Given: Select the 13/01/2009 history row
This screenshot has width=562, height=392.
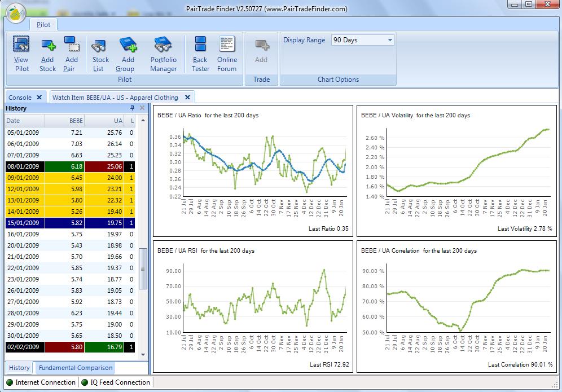Looking at the screenshot, I should pyautogui.click(x=70, y=200).
